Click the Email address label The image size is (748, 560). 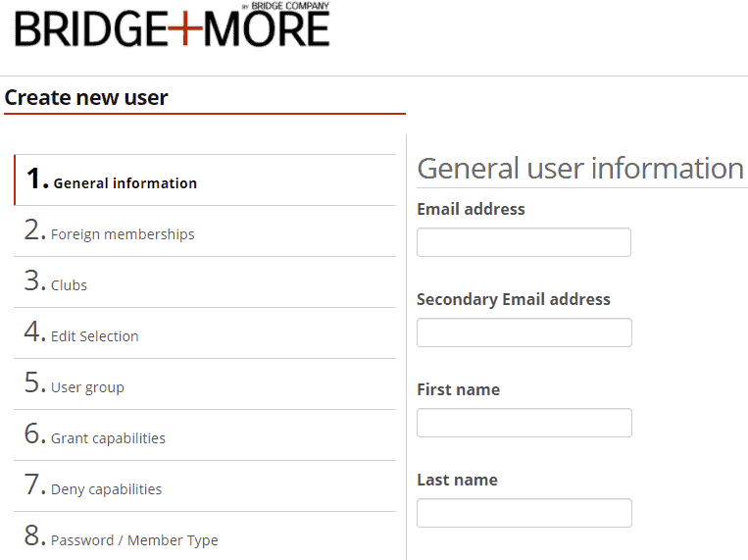[471, 209]
